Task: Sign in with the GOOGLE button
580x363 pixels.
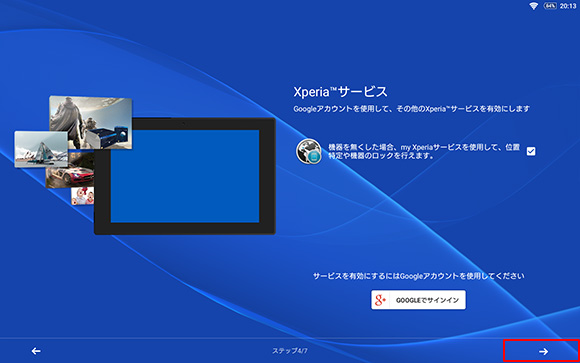Action: 418,300
